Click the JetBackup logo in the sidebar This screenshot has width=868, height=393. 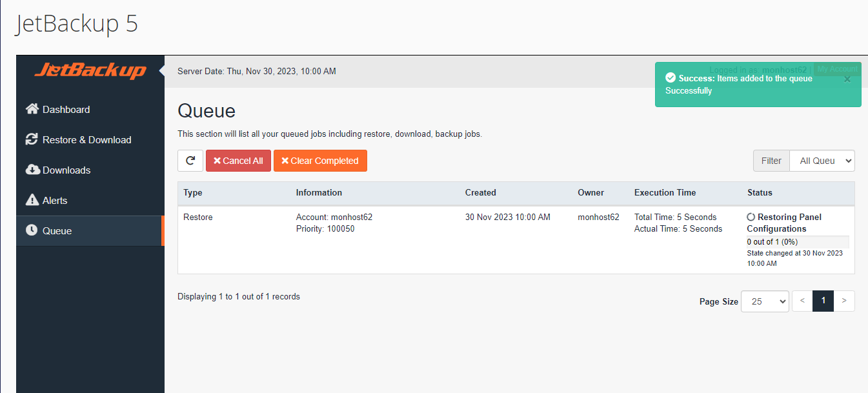[90, 70]
